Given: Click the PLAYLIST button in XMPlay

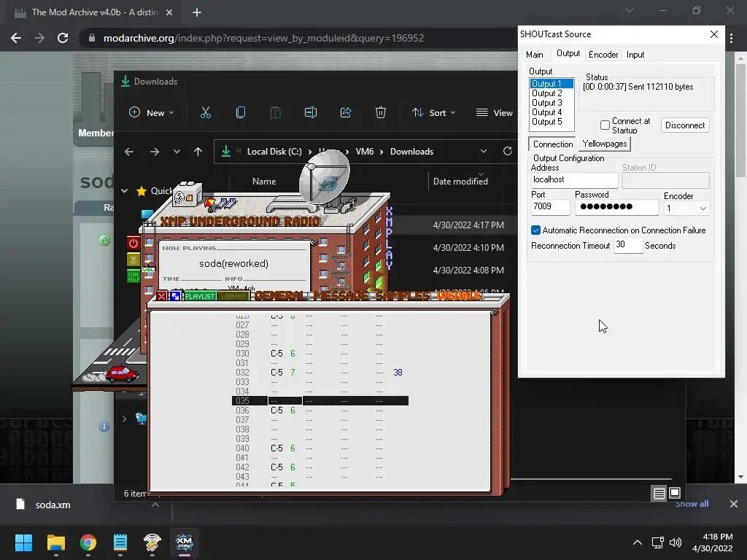Looking at the screenshot, I should 200,296.
